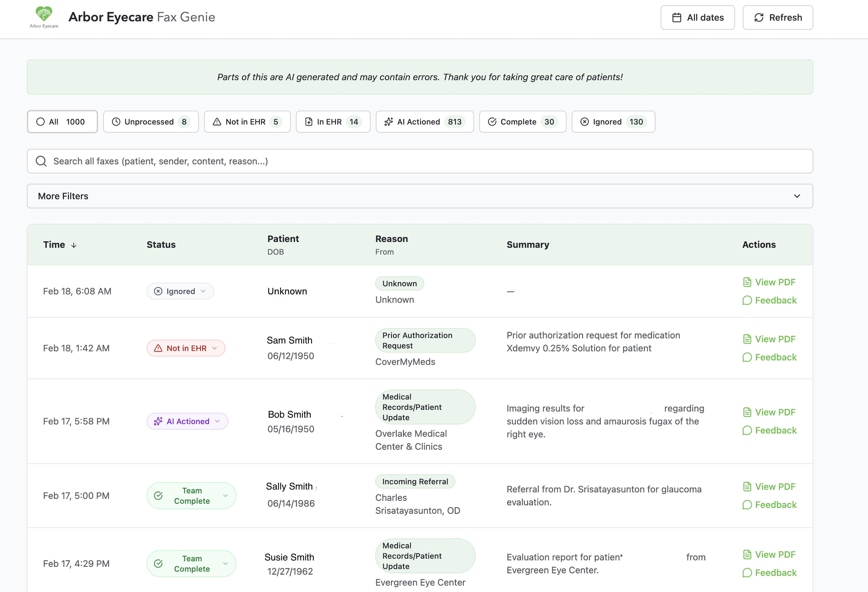Viewport: 868px width, 592px height.
Task: Select the Unprocessed filter
Action: coord(151,121)
